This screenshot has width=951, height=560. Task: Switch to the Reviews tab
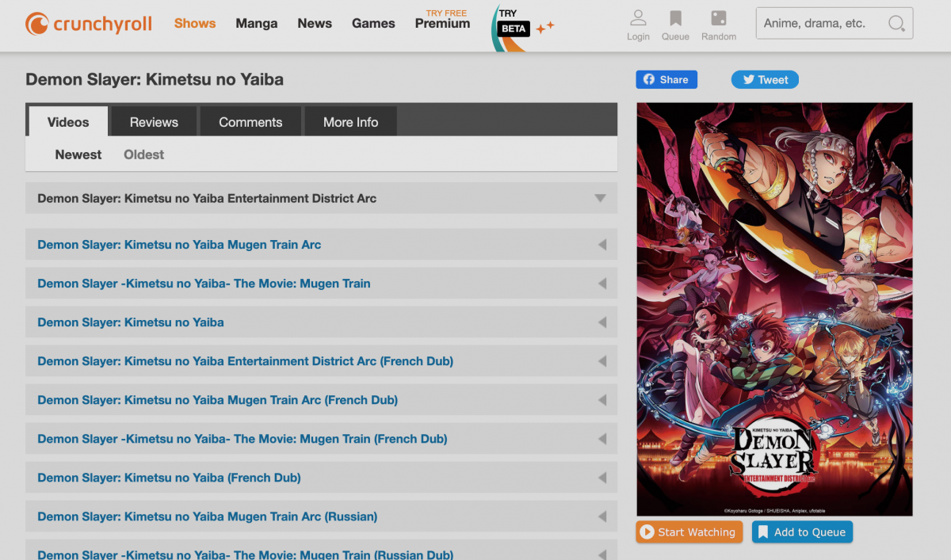154,122
